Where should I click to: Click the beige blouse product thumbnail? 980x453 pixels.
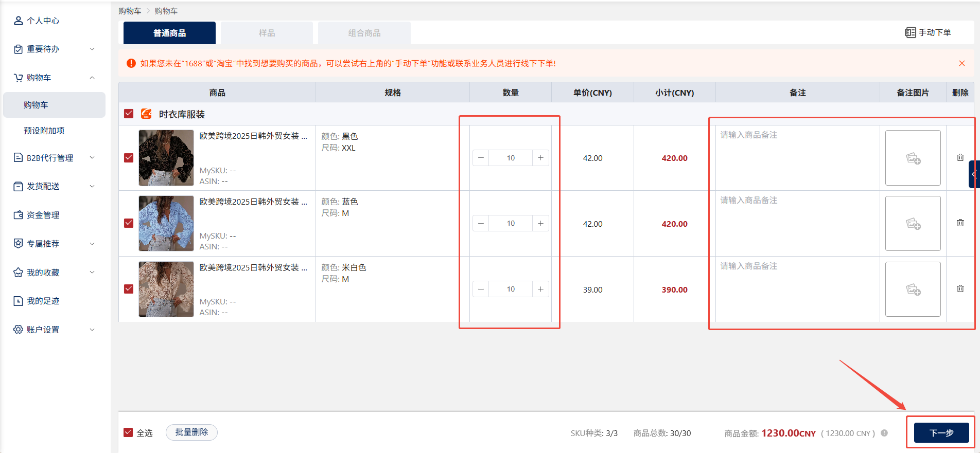pos(166,289)
